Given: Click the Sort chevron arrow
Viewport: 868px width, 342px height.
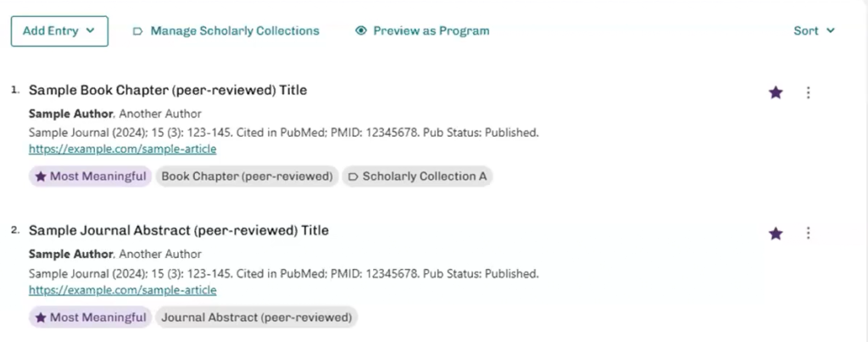Looking at the screenshot, I should 831,31.
